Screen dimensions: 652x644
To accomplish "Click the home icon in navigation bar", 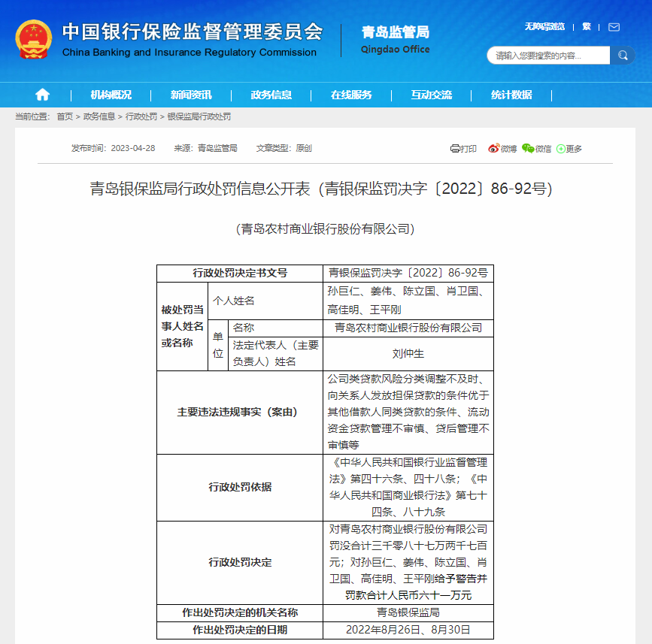I will click(x=42, y=95).
